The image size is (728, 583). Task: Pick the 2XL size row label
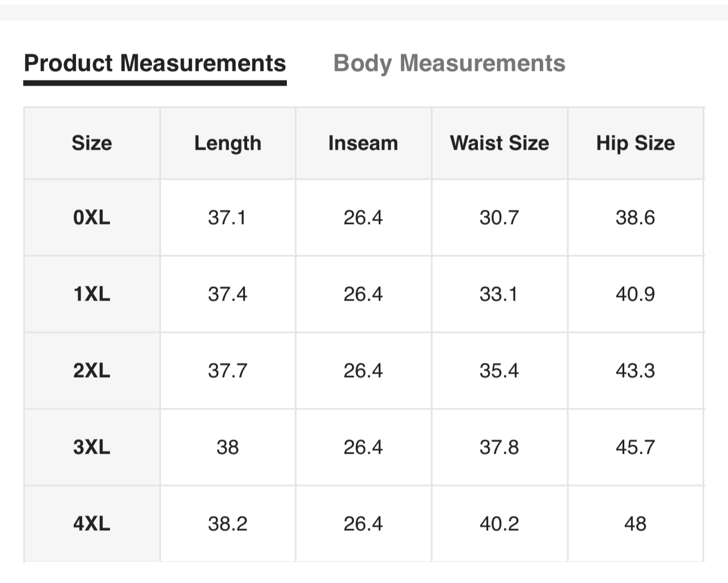(92, 370)
